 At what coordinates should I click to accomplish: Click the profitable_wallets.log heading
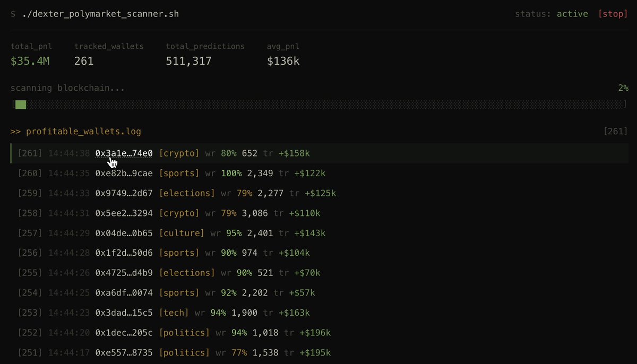(x=83, y=131)
